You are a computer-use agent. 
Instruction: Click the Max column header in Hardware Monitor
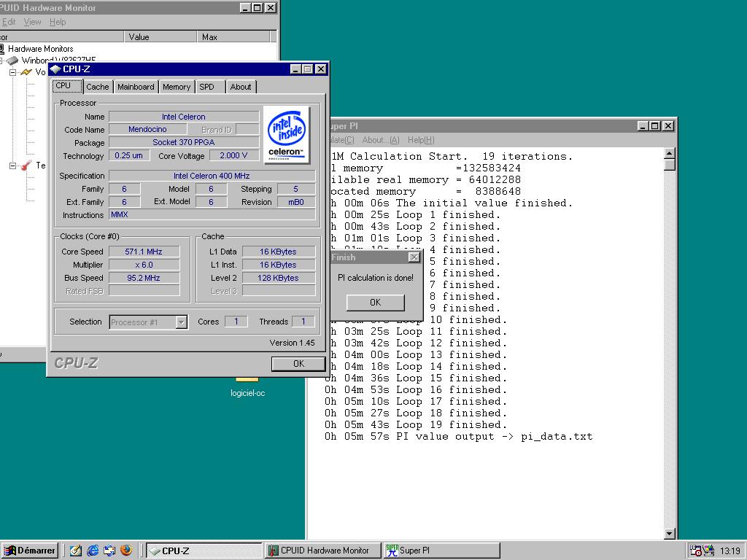pos(233,36)
